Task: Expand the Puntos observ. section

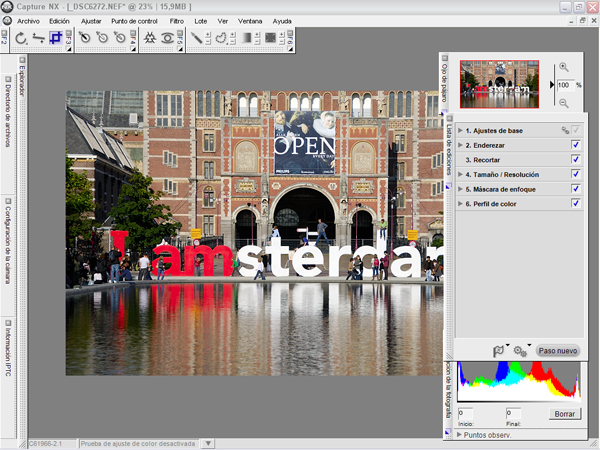Action: click(459, 435)
